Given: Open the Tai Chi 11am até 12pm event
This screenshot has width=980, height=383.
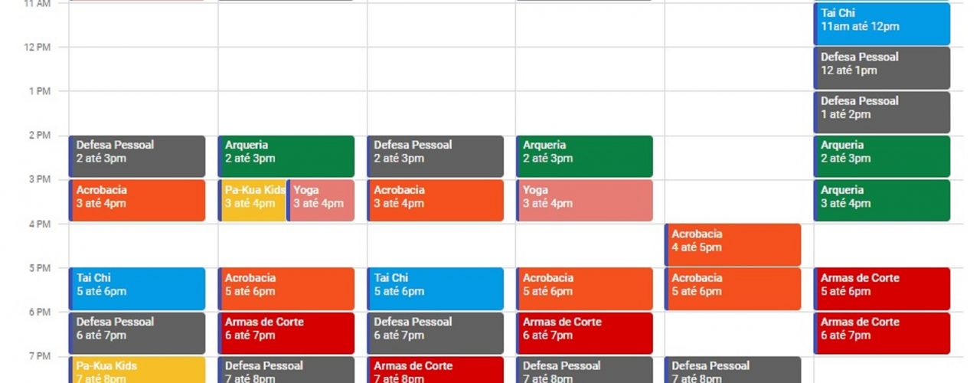Looking at the screenshot, I should click(x=882, y=23).
